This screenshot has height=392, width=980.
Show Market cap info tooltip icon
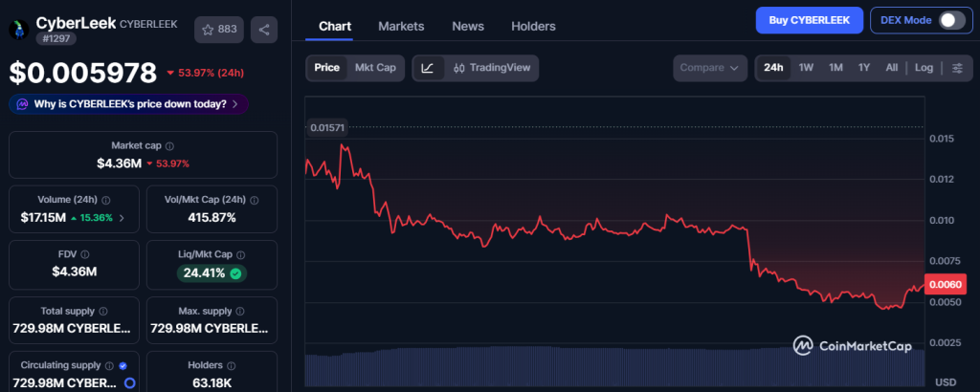coord(170,146)
